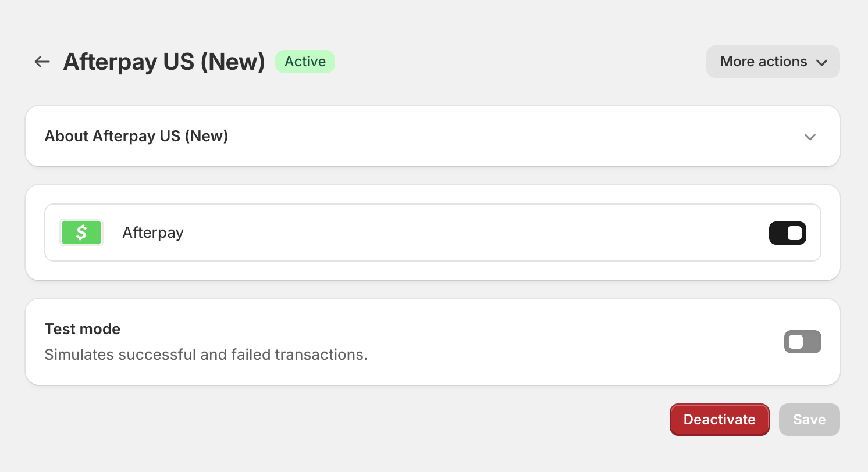Screen dimensions: 868x472
Task: Click the 'About Afterpay US (New)' heading text
Action: [136, 136]
